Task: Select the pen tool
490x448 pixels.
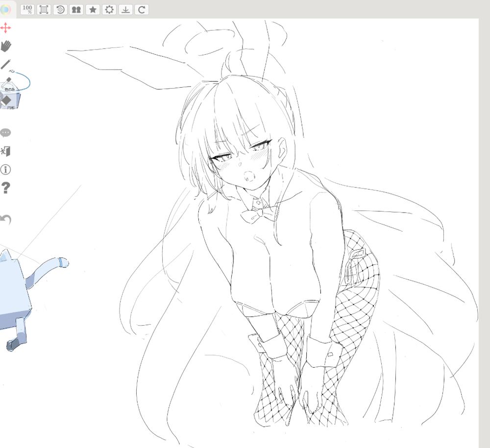Action: click(6, 65)
